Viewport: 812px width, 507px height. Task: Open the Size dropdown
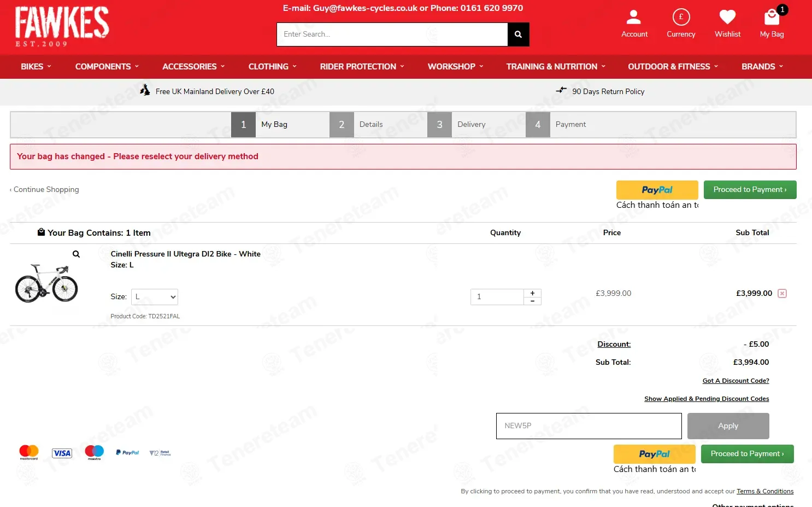pyautogui.click(x=155, y=297)
